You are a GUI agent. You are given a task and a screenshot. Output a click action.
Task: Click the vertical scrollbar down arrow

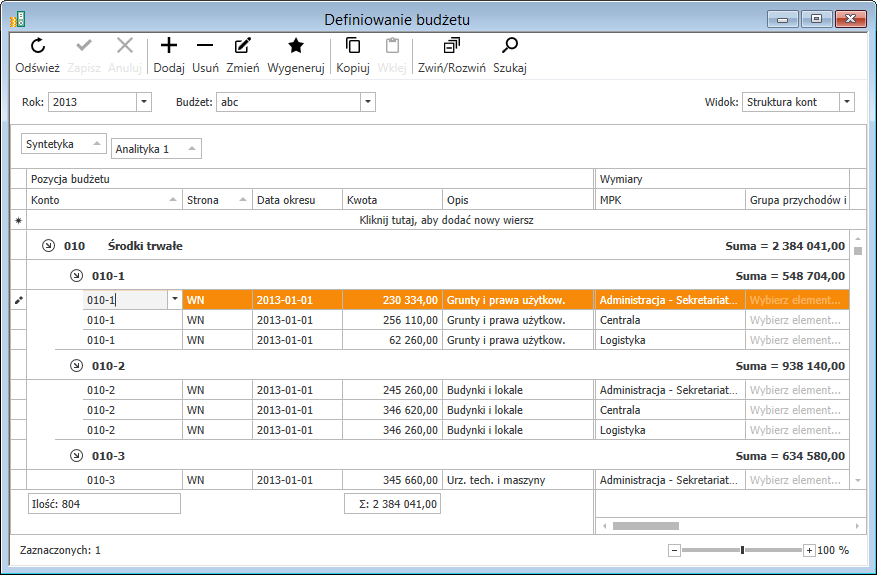point(858,480)
